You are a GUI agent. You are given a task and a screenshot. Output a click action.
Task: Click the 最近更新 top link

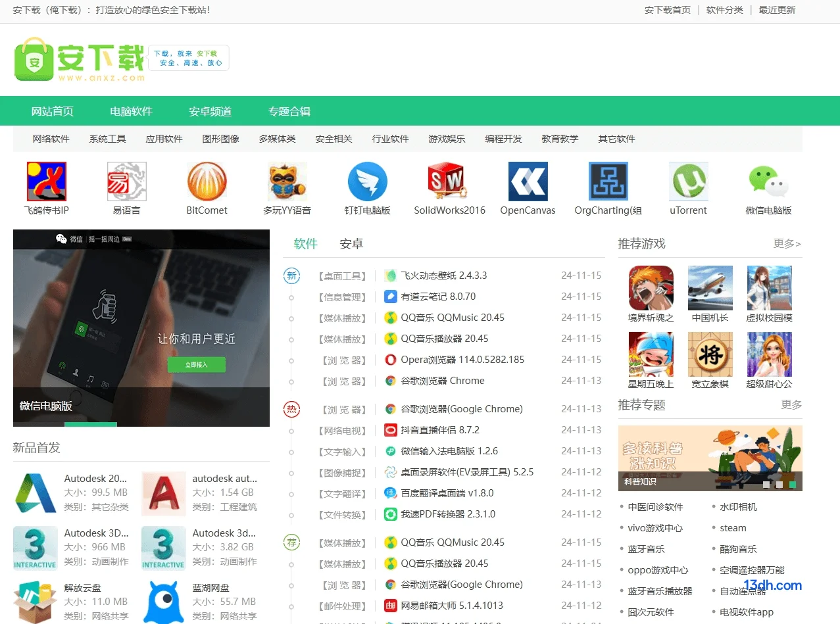pos(777,10)
